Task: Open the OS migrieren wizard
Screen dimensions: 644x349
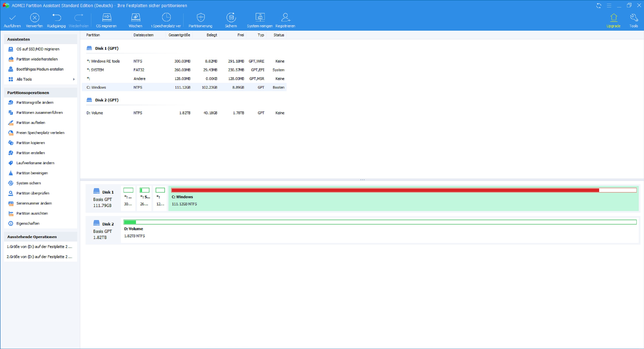Action: (107, 17)
